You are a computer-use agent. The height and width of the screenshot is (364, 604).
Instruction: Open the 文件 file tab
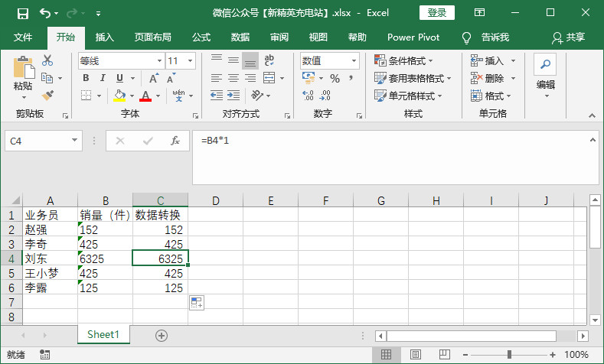pos(23,37)
